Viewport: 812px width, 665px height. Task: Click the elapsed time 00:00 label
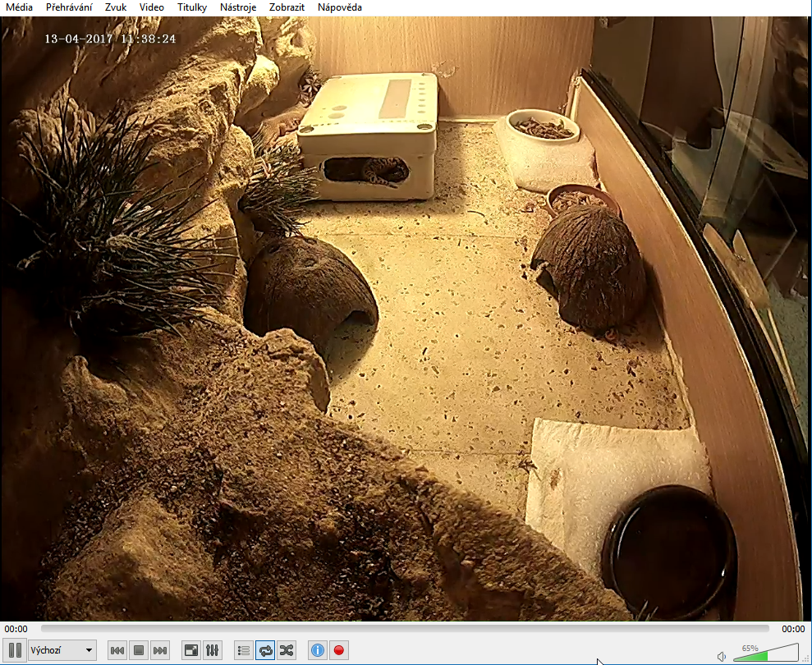coord(16,629)
